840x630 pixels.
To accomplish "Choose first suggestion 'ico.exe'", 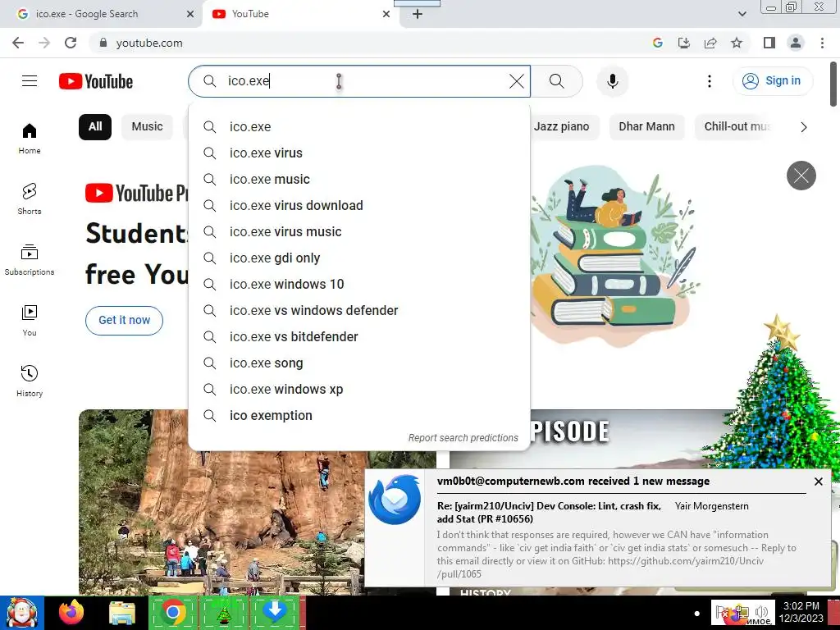I will point(359,127).
